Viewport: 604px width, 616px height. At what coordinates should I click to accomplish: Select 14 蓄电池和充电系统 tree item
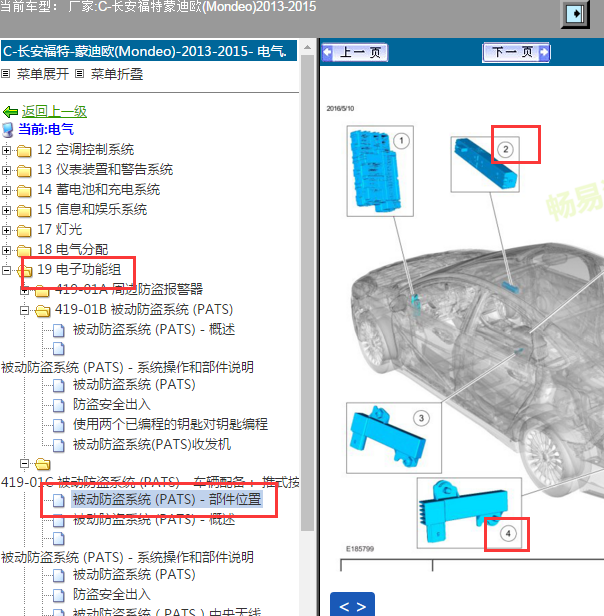[x=99, y=190]
